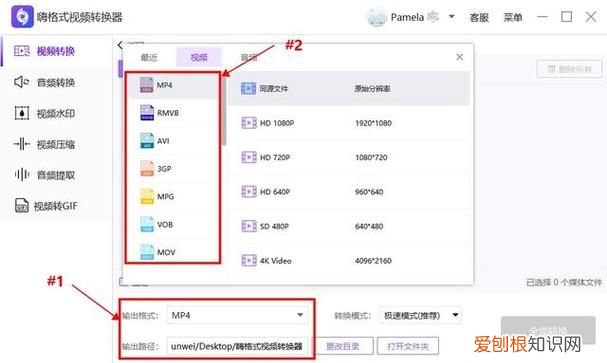Click the film icon beside HD 1080P

(249, 123)
